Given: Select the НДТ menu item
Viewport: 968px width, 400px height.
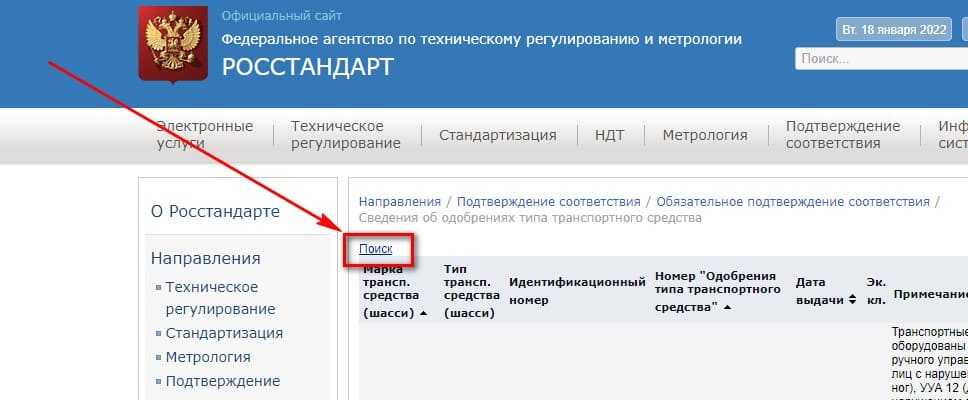Looking at the screenshot, I should coord(609,135).
